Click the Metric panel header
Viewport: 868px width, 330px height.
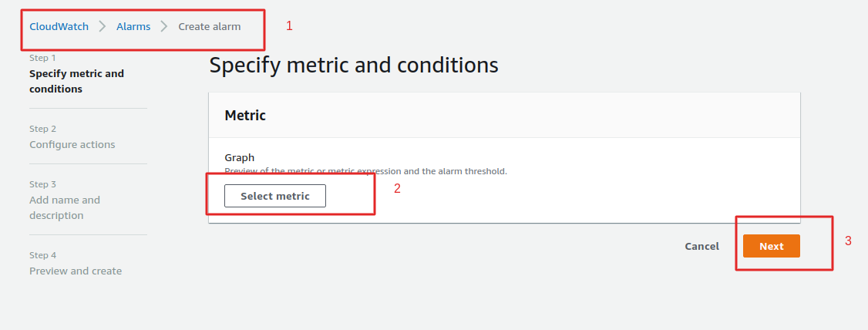(x=245, y=115)
